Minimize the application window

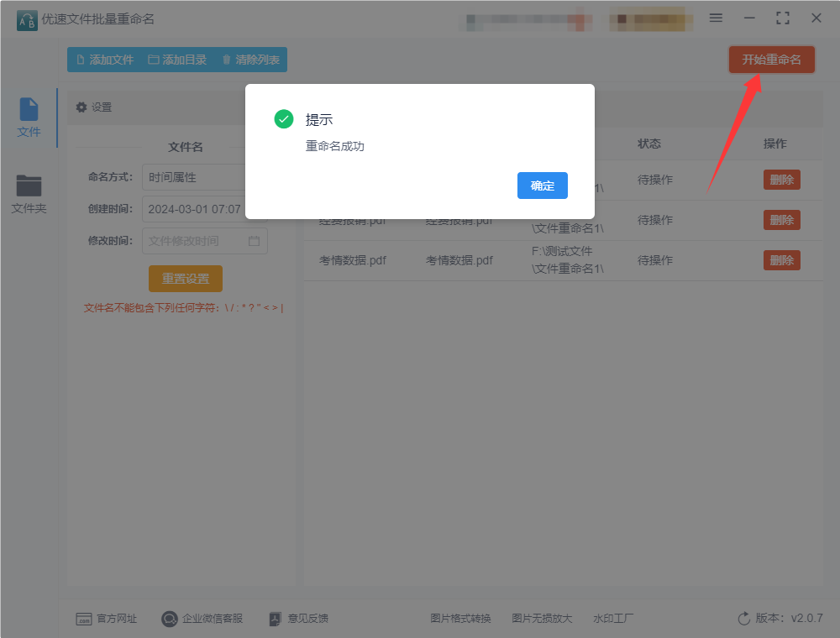pyautogui.click(x=749, y=18)
